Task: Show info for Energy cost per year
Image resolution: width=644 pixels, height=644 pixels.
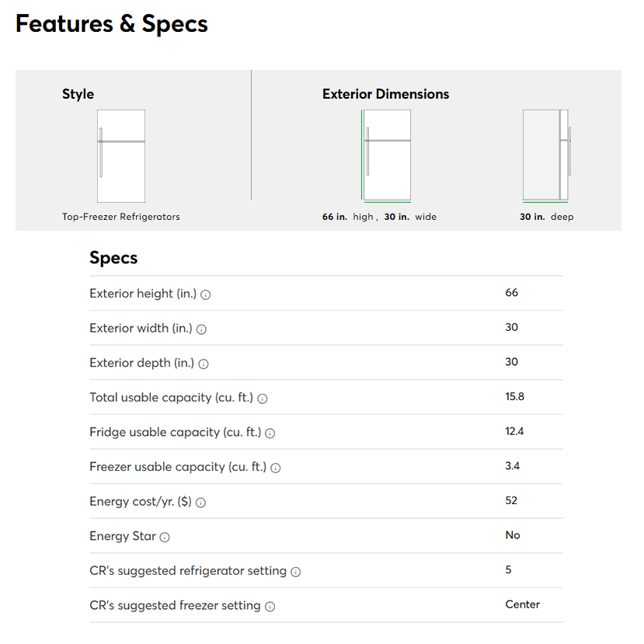Action: pos(200,503)
